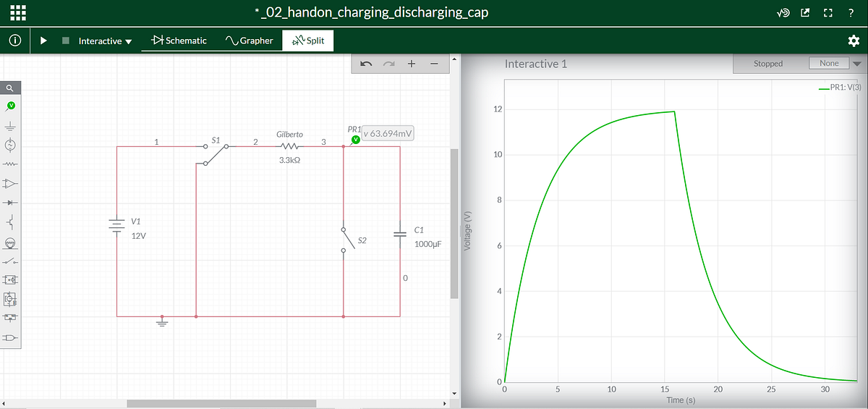The width and height of the screenshot is (868, 409).
Task: Expand grapher options dropdown arrow
Action: point(857,64)
